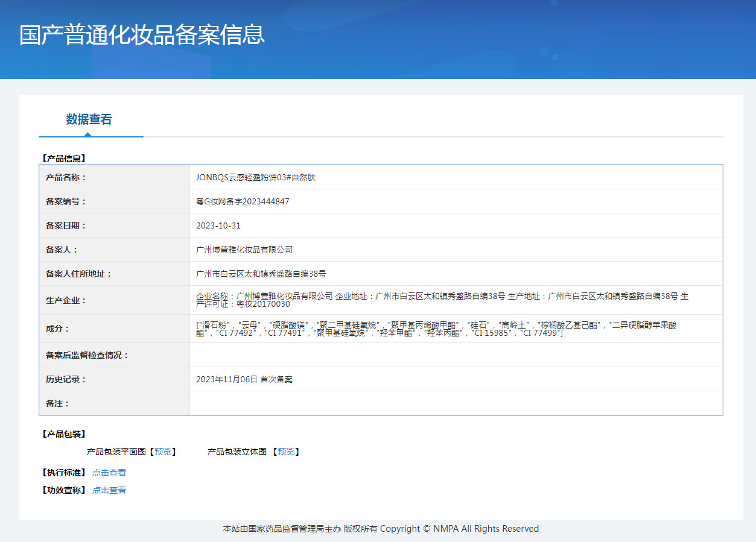This screenshot has height=542, width=756.
Task: Click the NMPA copyright footer text
Action: (381, 529)
